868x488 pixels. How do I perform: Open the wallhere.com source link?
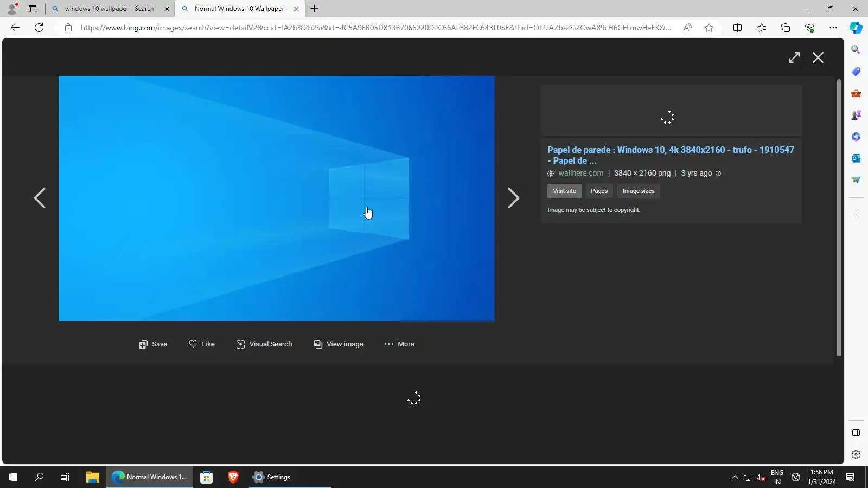[x=580, y=174]
